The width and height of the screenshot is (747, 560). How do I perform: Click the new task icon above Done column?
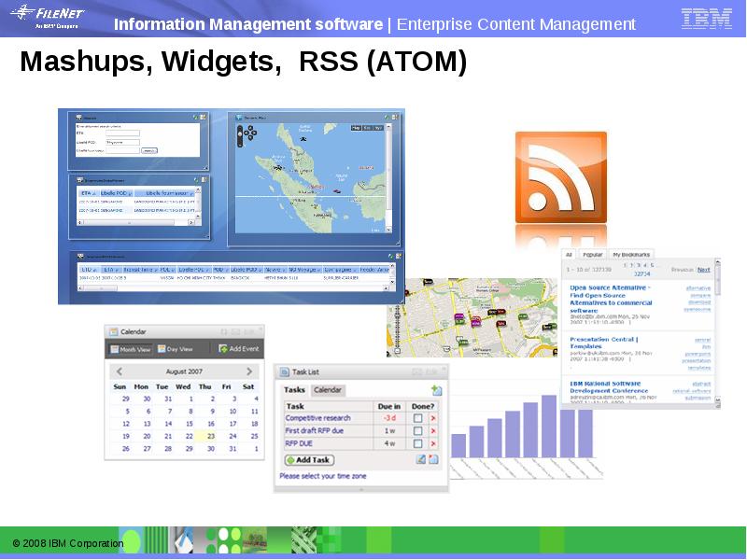point(436,390)
